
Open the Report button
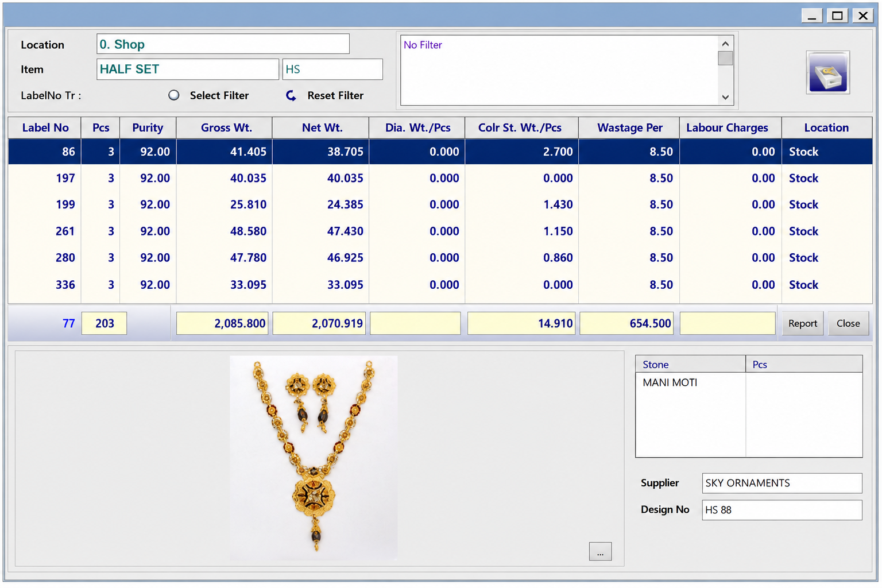click(802, 323)
